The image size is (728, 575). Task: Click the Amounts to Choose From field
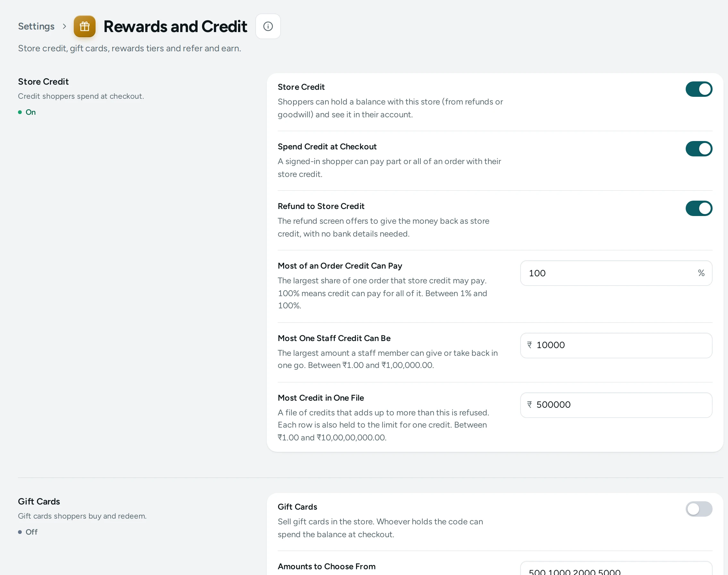pos(616,569)
